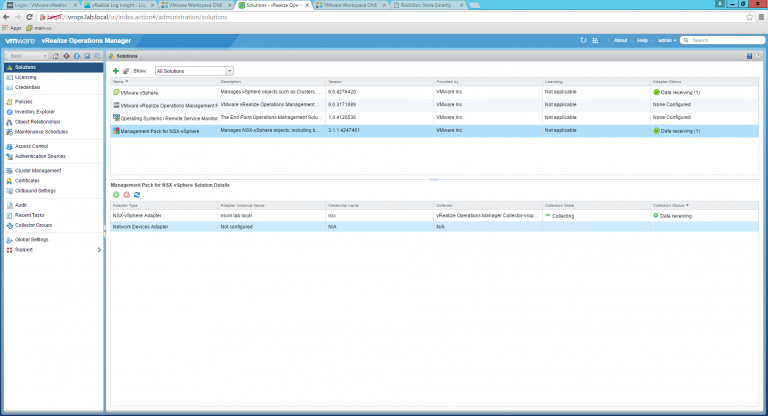Image resolution: width=768 pixels, height=416 pixels.
Task: Click the refresh icon in the top header
Action: coord(583,40)
